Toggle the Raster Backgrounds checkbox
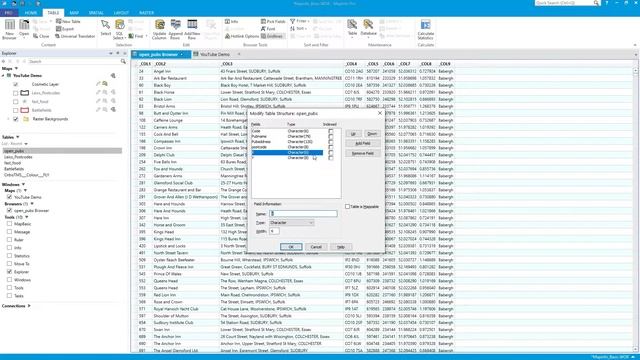The image size is (640, 360). tap(16, 119)
